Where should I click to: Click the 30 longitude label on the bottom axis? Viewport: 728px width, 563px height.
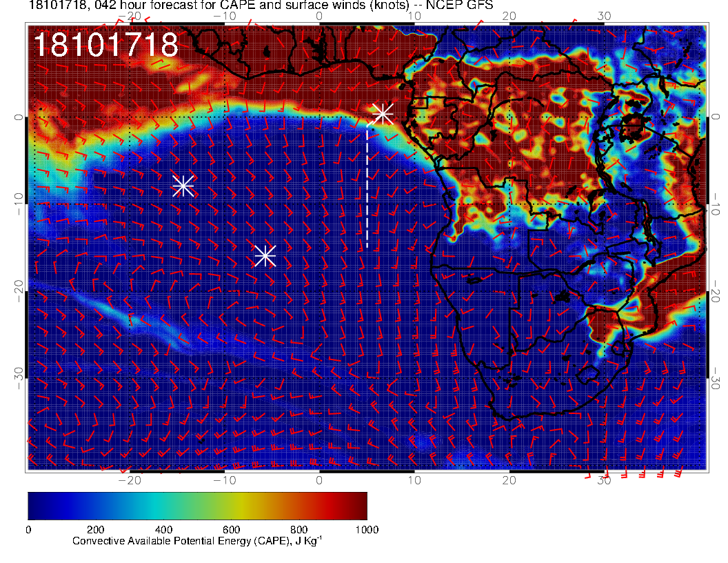point(604,480)
